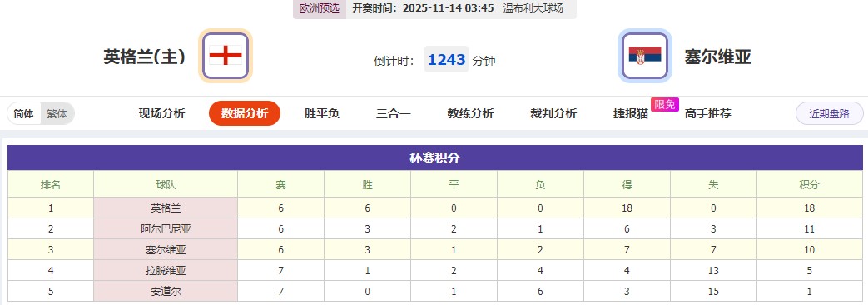
Task: Click the countdown value 1243
Action: pyautogui.click(x=447, y=59)
